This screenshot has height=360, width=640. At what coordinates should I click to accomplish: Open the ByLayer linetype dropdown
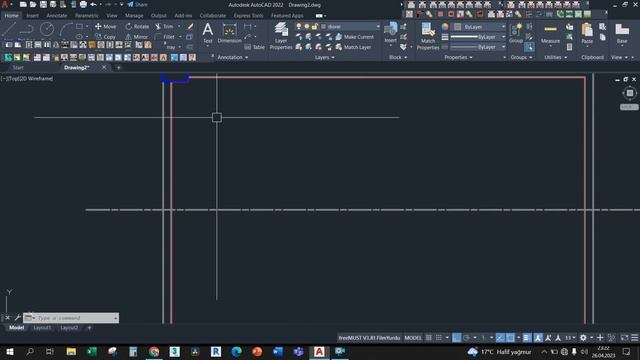478,47
